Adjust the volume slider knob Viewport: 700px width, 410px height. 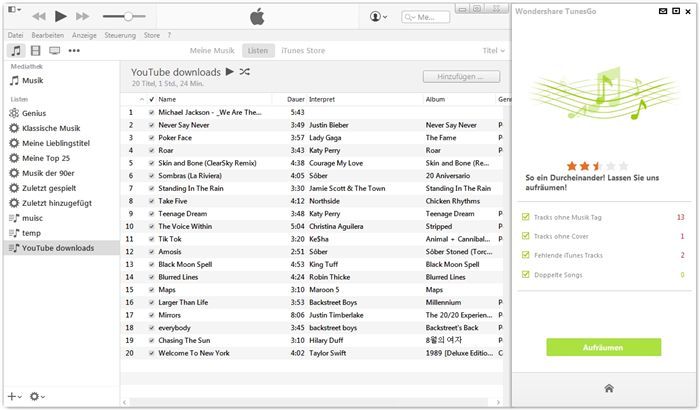click(x=128, y=17)
